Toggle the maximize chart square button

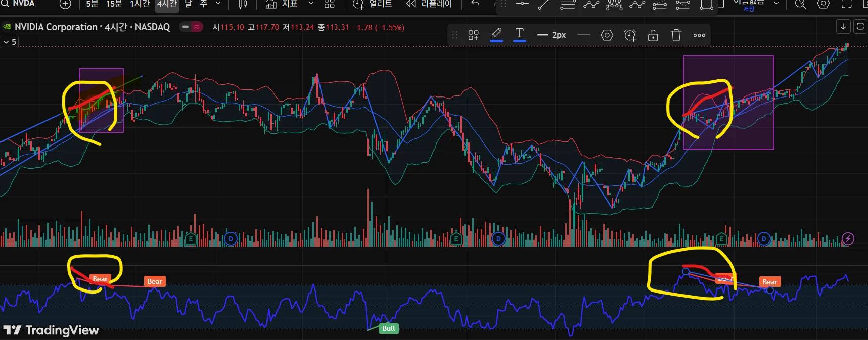[x=860, y=26]
